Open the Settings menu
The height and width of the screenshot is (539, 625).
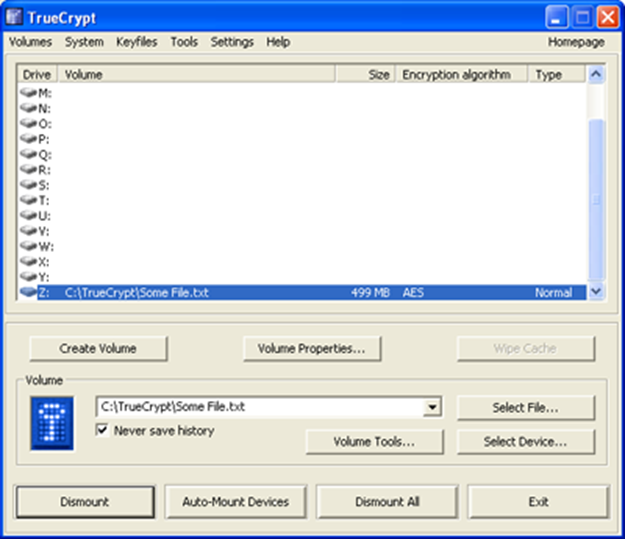coord(232,42)
